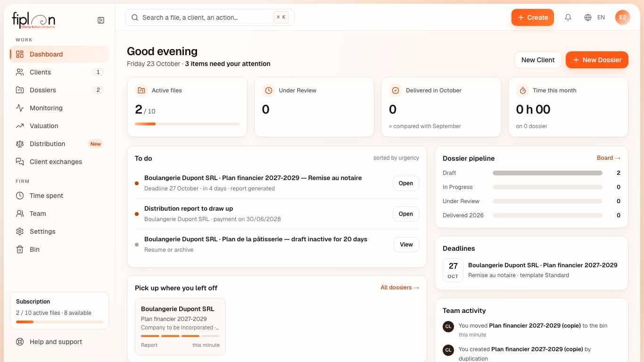Open the Dashboard menu item
Screen dimensions: 644x362
point(60,54)
